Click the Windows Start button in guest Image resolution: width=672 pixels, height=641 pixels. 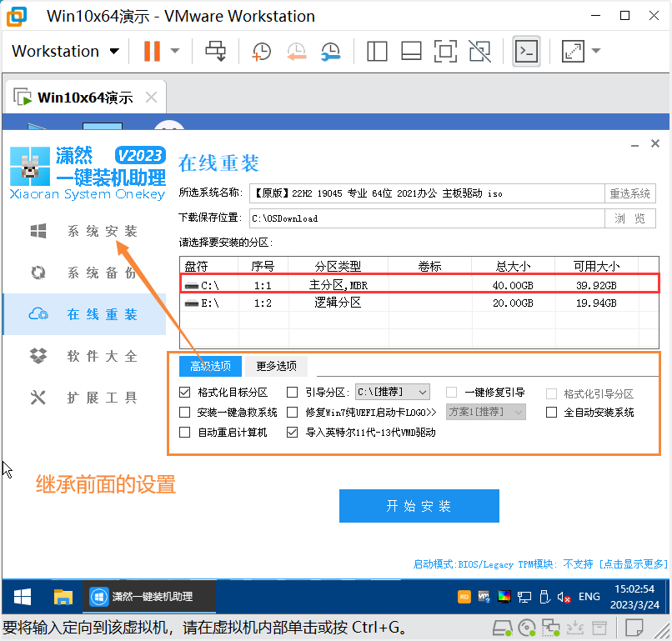click(x=23, y=597)
